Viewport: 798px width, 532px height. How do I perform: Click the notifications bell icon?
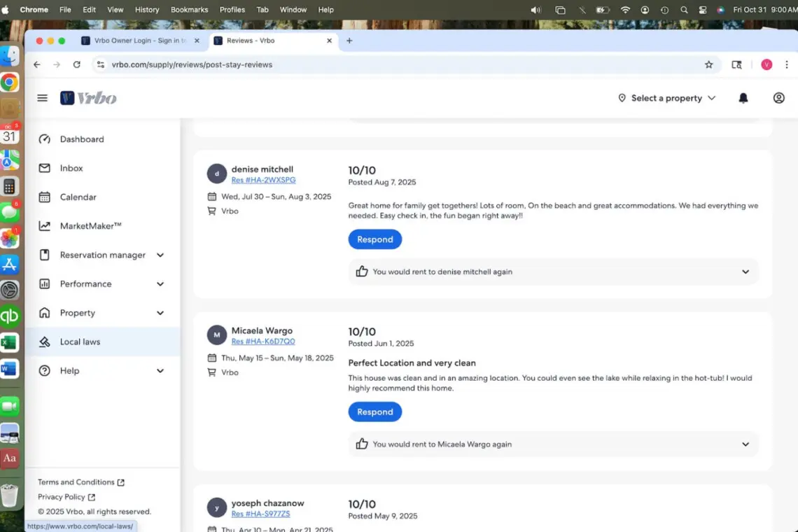(743, 98)
